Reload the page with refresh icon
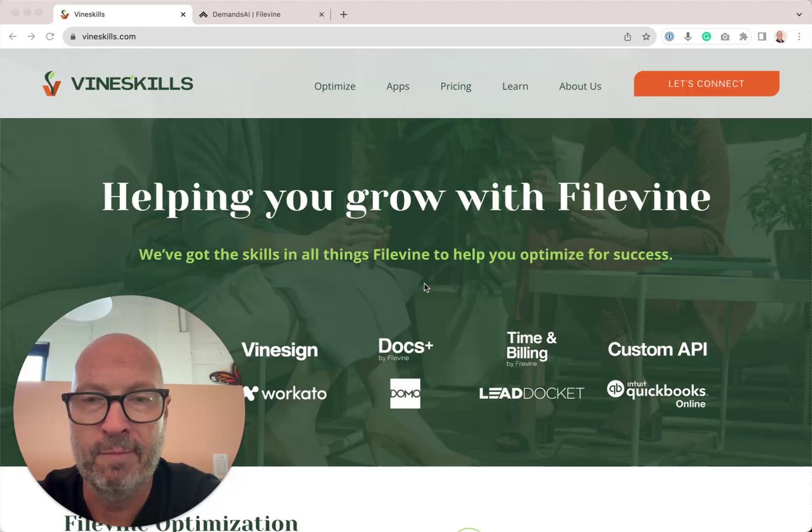 (x=49, y=37)
